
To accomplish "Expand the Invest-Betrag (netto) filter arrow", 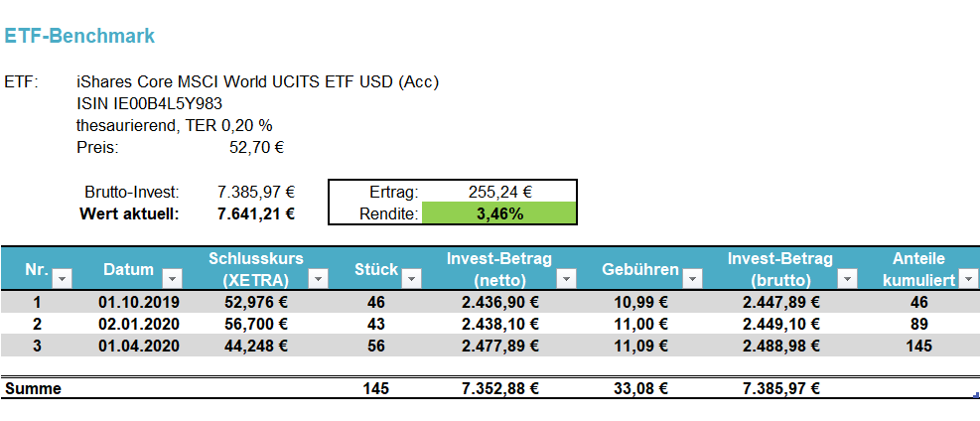I will click(566, 279).
